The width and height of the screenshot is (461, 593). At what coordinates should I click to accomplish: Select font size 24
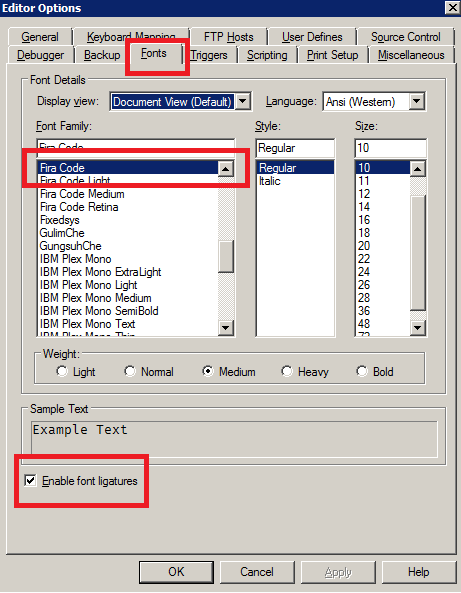[383, 272]
